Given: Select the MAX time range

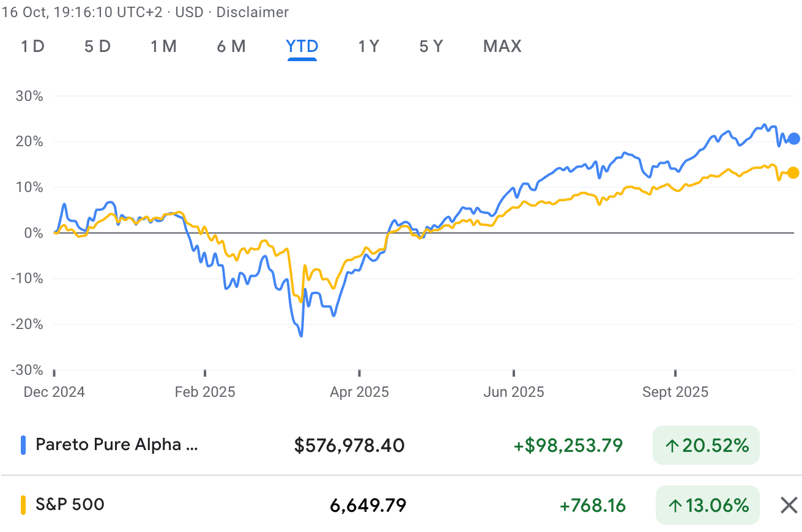Looking at the screenshot, I should 502,46.
